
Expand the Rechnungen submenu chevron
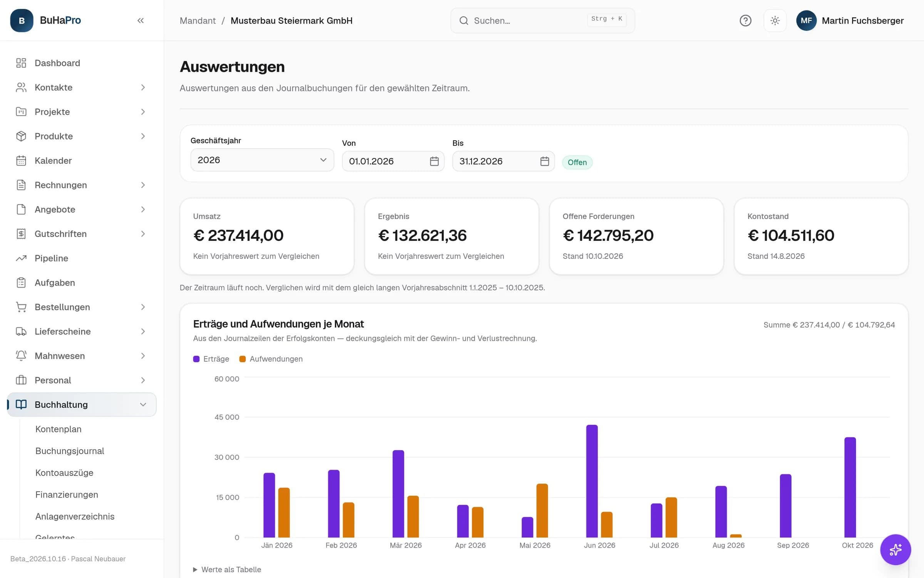[143, 185]
